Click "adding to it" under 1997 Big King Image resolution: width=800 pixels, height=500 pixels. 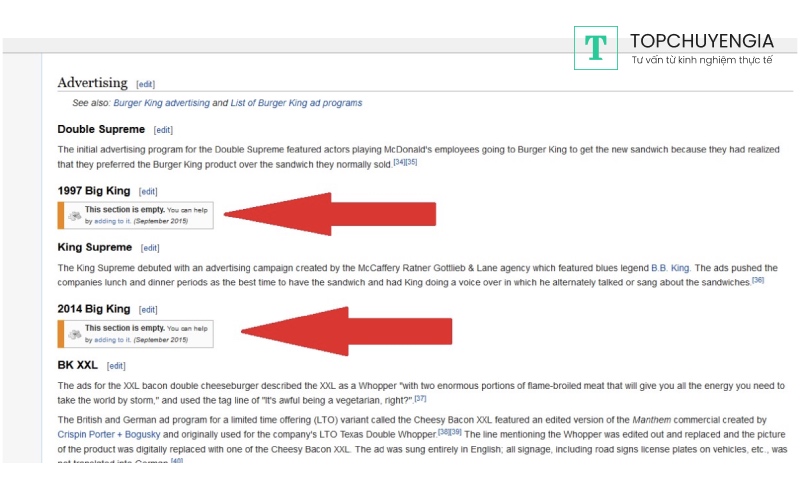pos(112,221)
